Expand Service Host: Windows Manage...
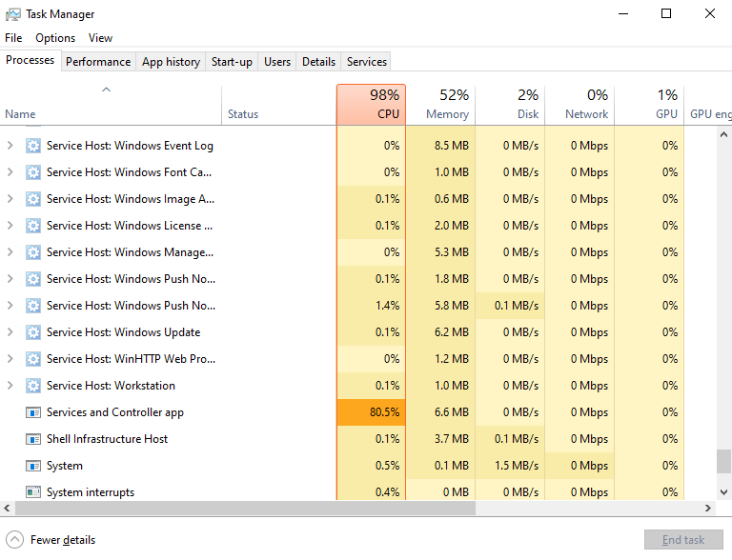 [x=10, y=252]
